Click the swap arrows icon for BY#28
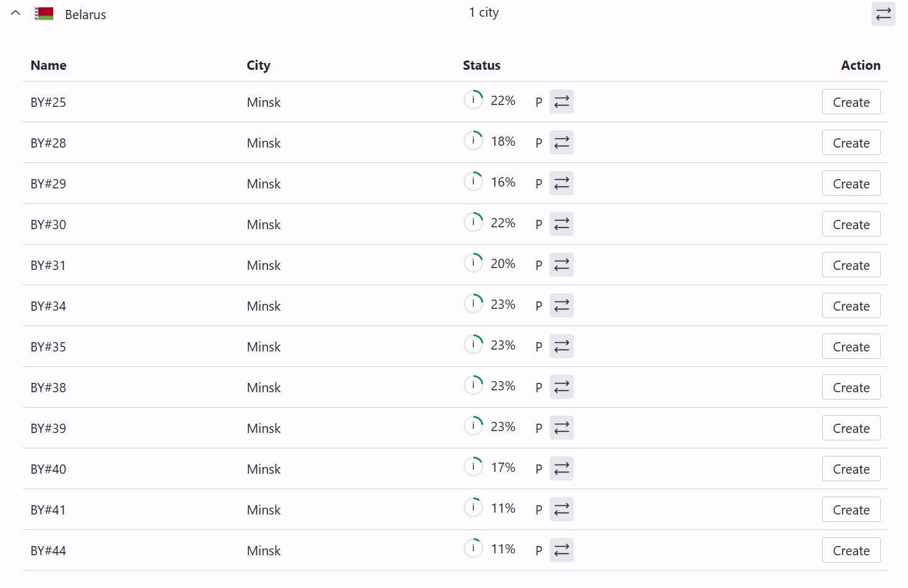Image resolution: width=908 pixels, height=588 pixels. tap(561, 143)
